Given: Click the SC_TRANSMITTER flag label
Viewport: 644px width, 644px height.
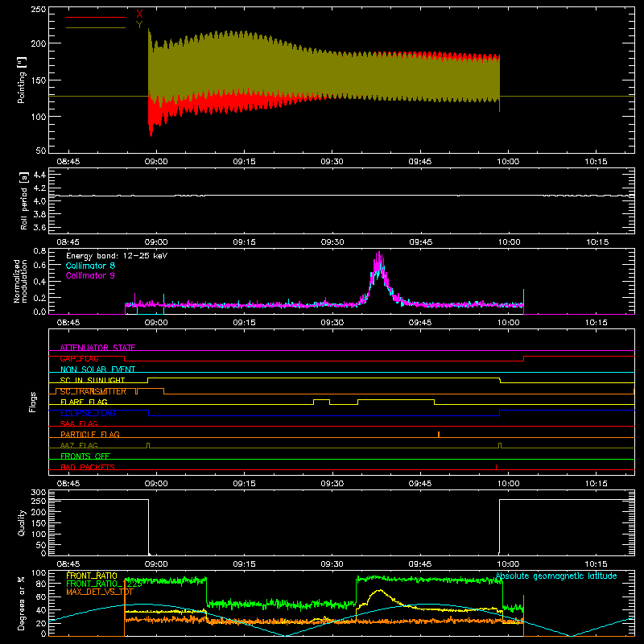Looking at the screenshot, I should pos(93,391).
